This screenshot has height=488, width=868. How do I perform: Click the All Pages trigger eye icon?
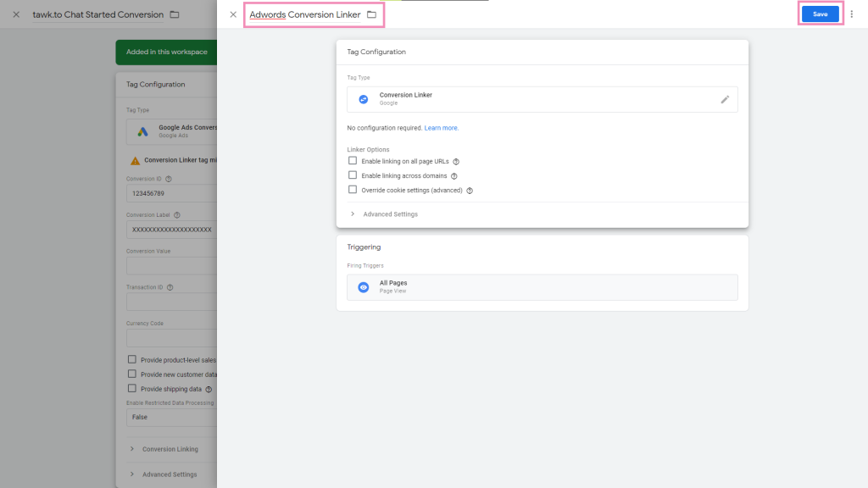pyautogui.click(x=363, y=287)
